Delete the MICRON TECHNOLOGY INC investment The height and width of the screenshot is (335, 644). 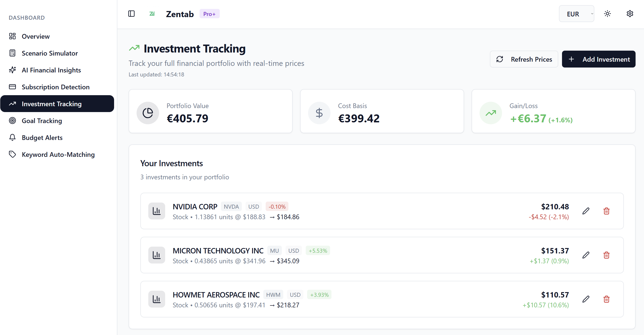pyautogui.click(x=606, y=255)
